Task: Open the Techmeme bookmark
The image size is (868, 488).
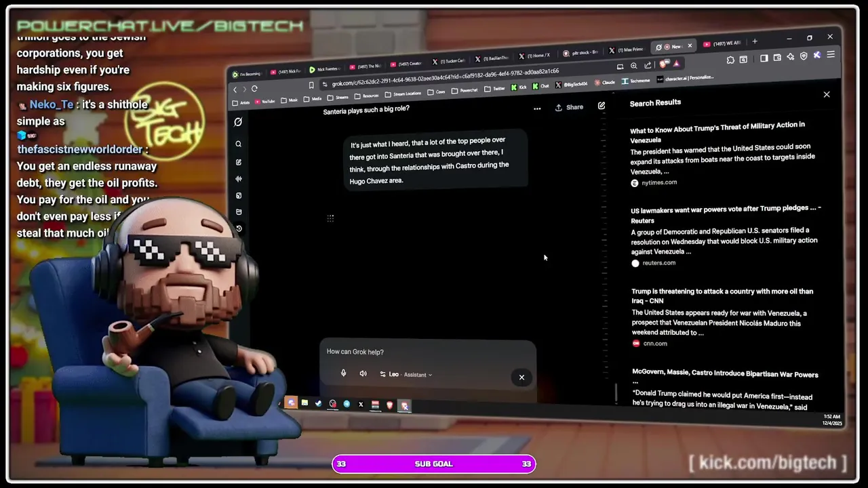Action: point(636,81)
